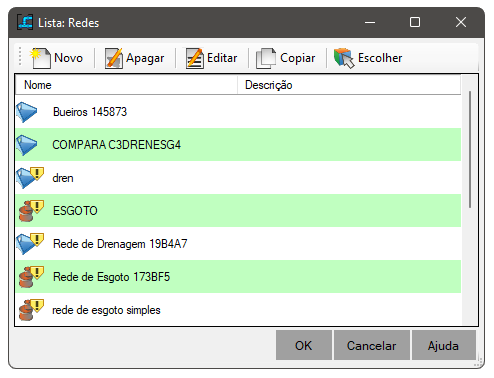The width and height of the screenshot is (494, 378).
Task: Select the dren network name
Action: tap(63, 178)
